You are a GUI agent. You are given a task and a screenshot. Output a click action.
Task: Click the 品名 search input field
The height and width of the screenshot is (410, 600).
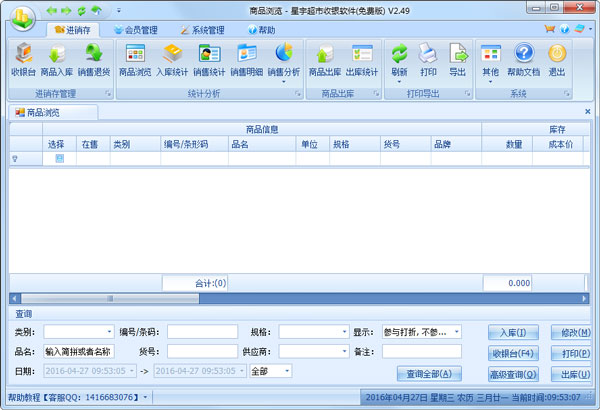(x=79, y=351)
